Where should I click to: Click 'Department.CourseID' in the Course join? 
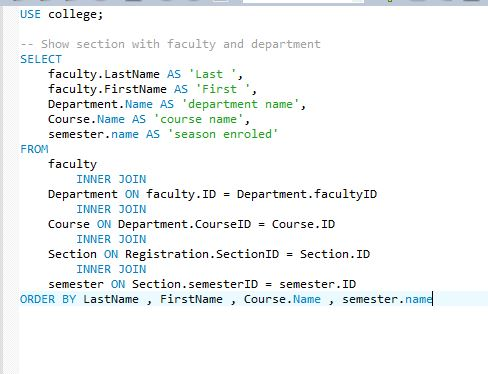tap(184, 224)
